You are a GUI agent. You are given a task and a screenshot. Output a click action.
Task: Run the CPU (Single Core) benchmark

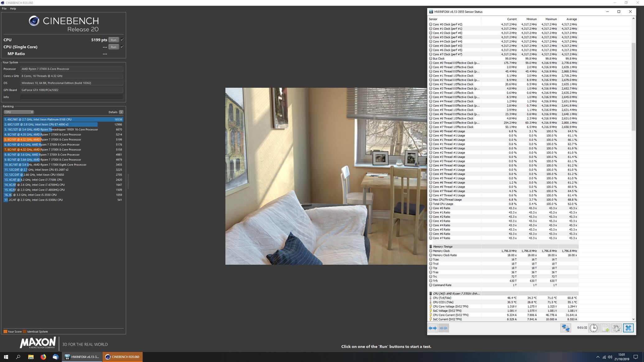(x=114, y=47)
